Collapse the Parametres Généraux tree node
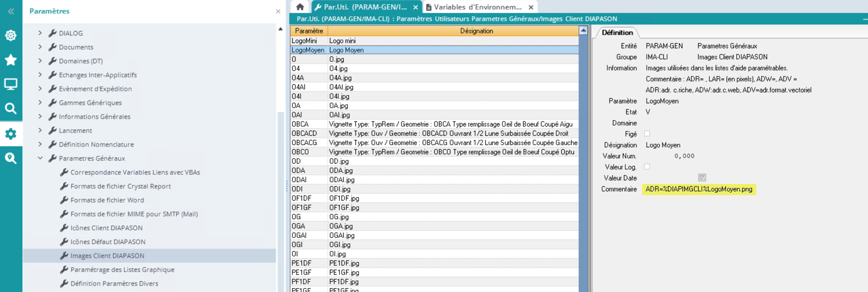Screen dimensions: 868x292 (x=40, y=158)
